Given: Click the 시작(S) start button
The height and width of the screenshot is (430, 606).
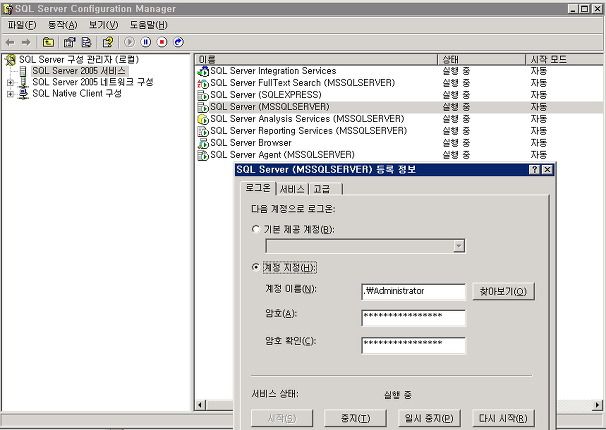Looking at the screenshot, I should pyautogui.click(x=282, y=418).
